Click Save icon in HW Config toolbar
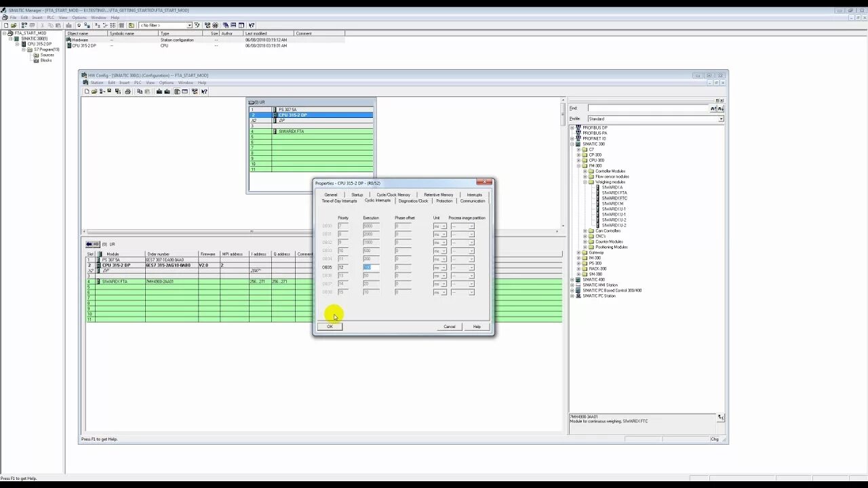This screenshot has width=868, height=488. [109, 91]
